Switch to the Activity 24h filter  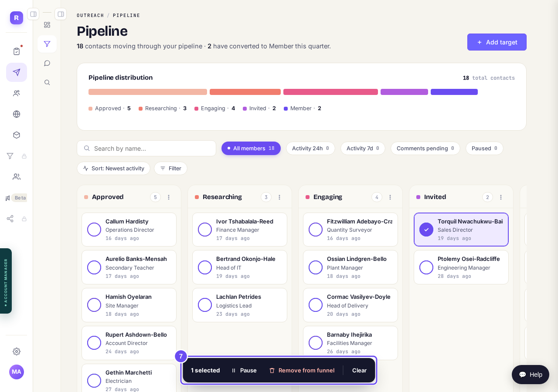[x=310, y=148]
